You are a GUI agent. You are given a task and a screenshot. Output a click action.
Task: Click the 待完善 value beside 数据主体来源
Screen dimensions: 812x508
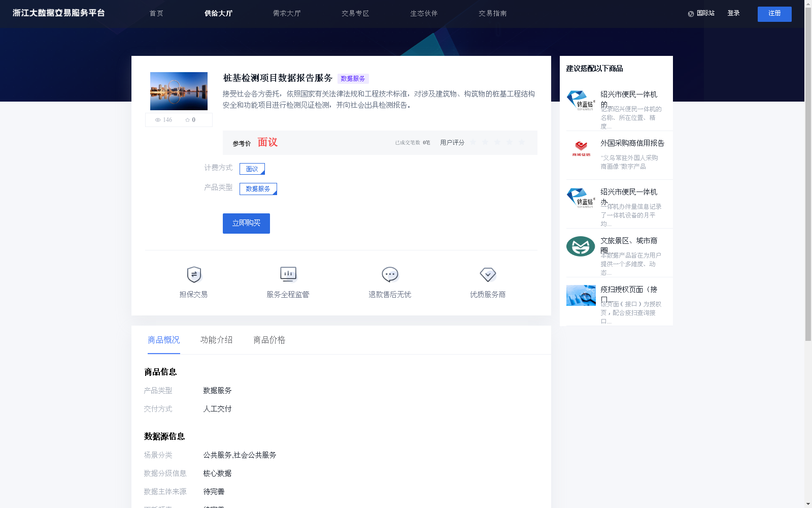214,492
